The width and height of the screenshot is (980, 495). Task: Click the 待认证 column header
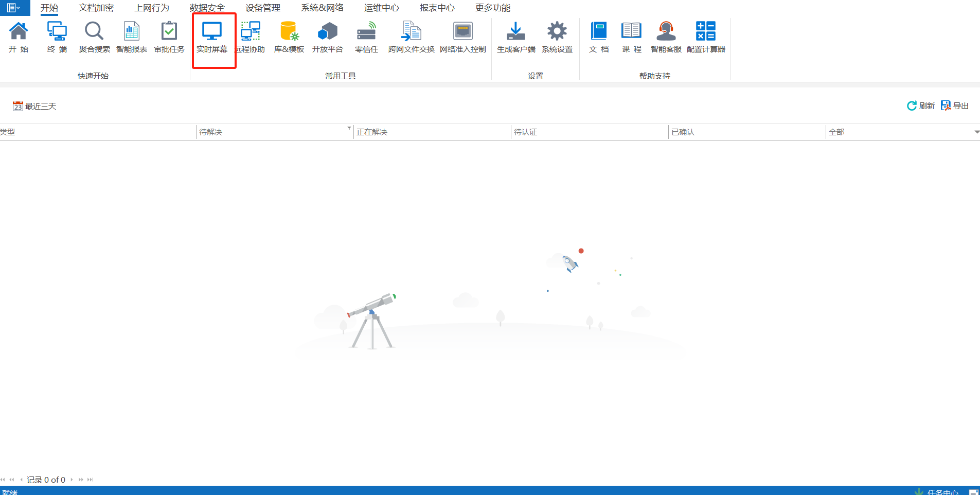(590, 132)
